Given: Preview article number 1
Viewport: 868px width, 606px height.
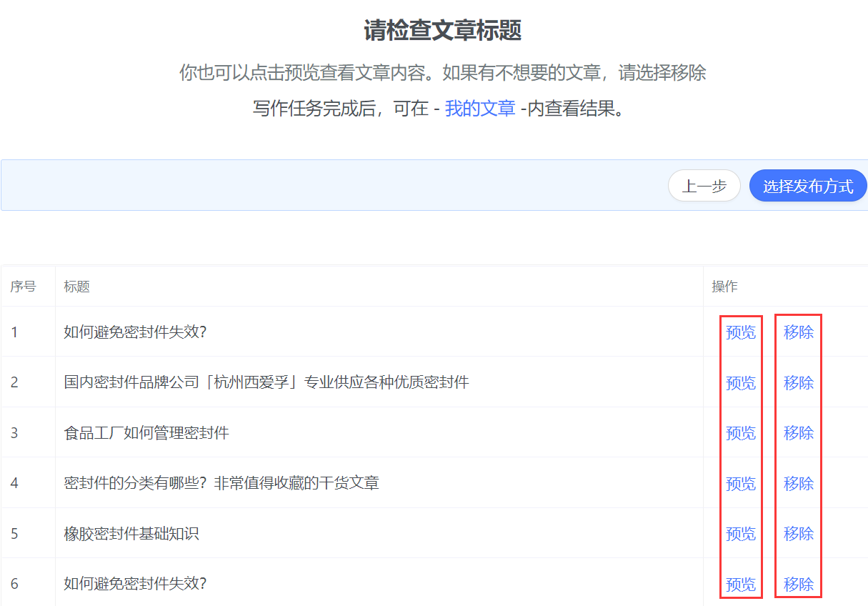Looking at the screenshot, I should (740, 332).
